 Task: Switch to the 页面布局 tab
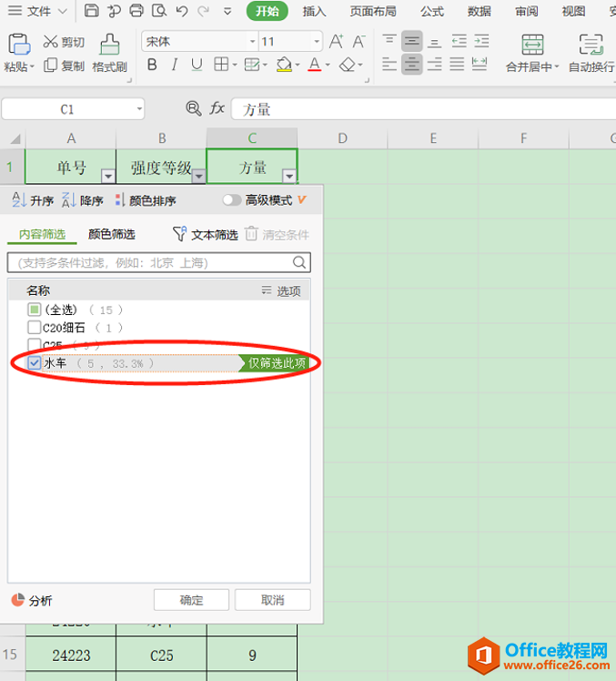tap(373, 11)
